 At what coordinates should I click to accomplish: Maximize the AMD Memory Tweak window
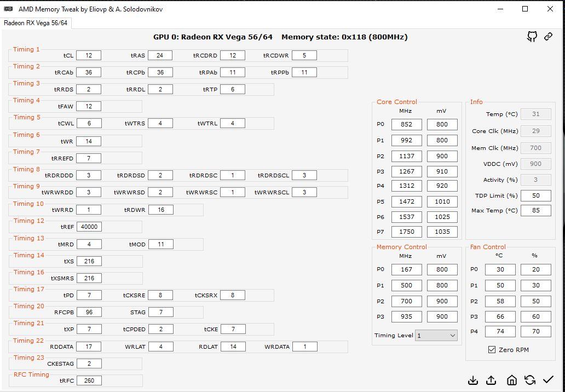525,9
